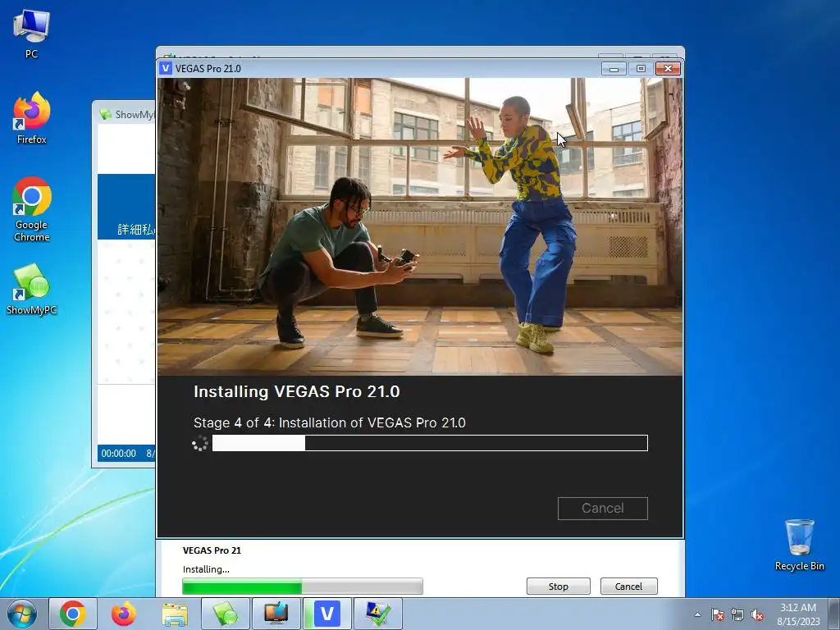Click the ShowMyPC window title

tap(134, 115)
